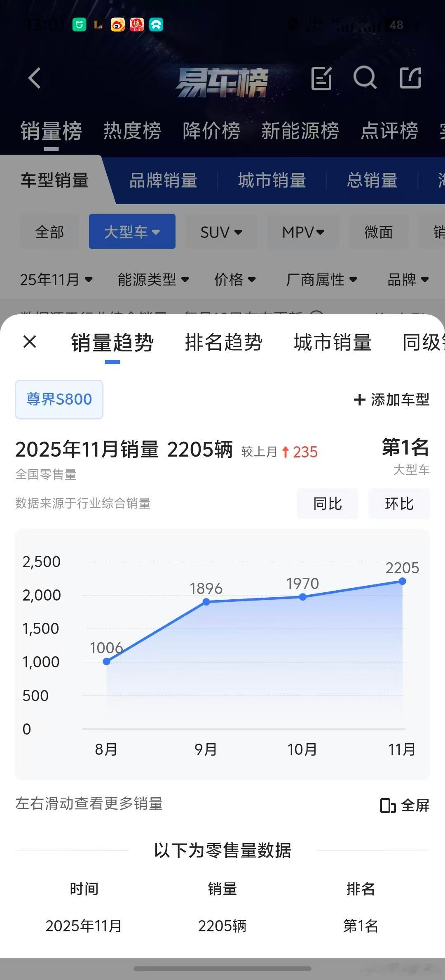Image resolution: width=445 pixels, height=980 pixels.
Task: Open search with magnifier icon
Action: [365, 78]
